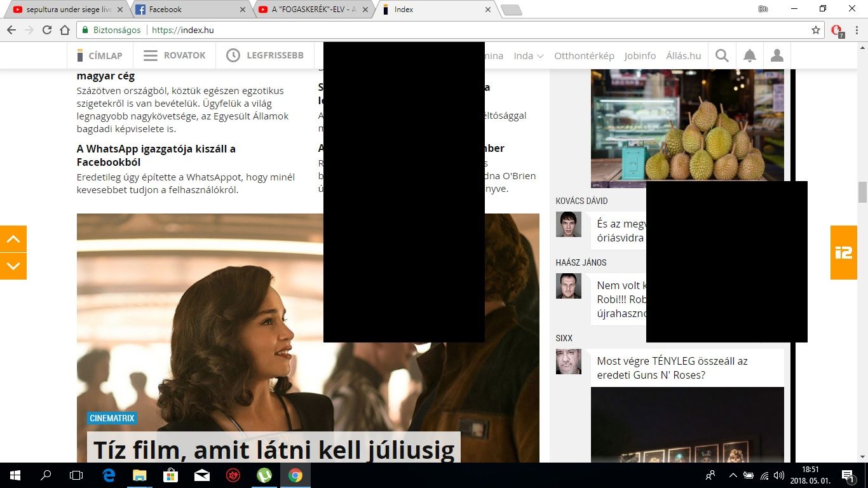Image resolution: width=868 pixels, height=488 pixels.
Task: Close the Index tab
Action: tap(488, 10)
